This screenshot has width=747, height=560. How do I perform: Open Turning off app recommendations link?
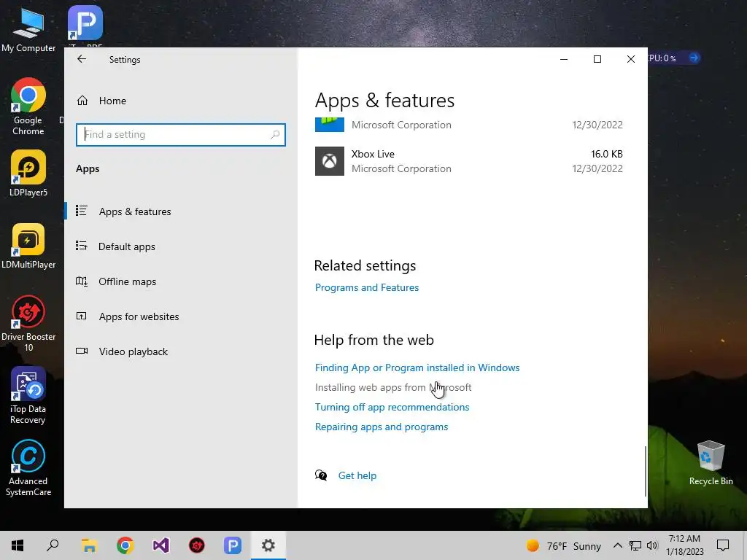click(x=392, y=407)
